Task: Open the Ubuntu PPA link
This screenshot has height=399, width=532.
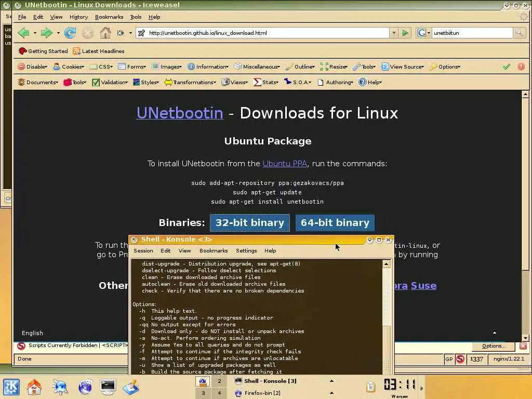Action: [285, 164]
